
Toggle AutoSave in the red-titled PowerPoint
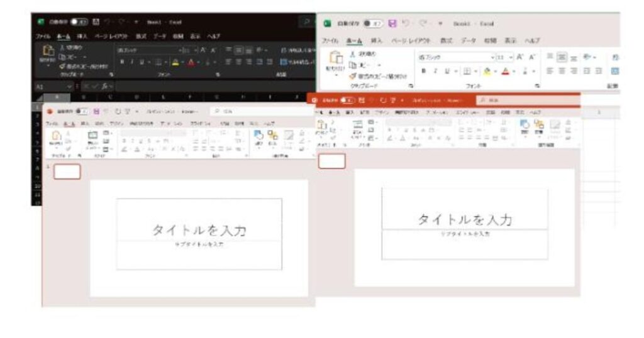tap(347, 100)
